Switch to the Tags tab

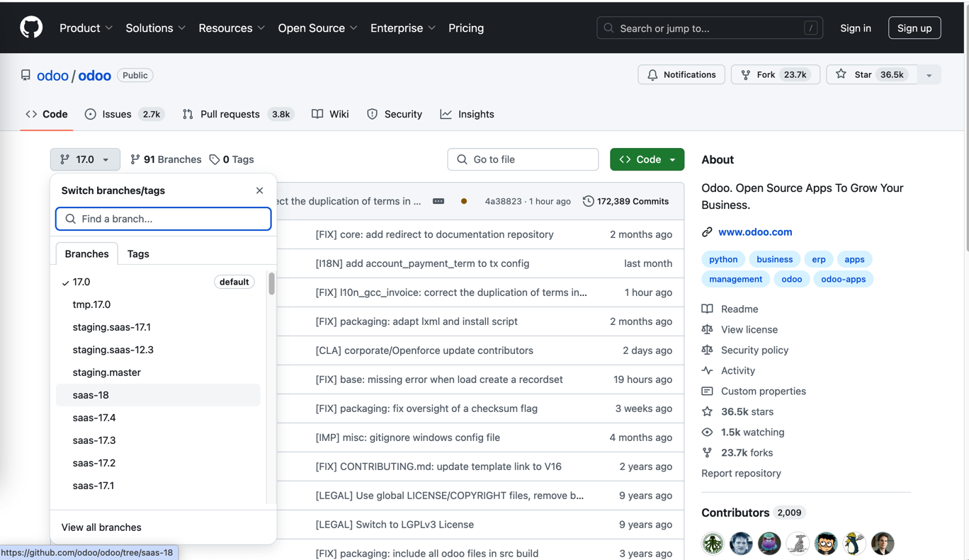pos(138,253)
